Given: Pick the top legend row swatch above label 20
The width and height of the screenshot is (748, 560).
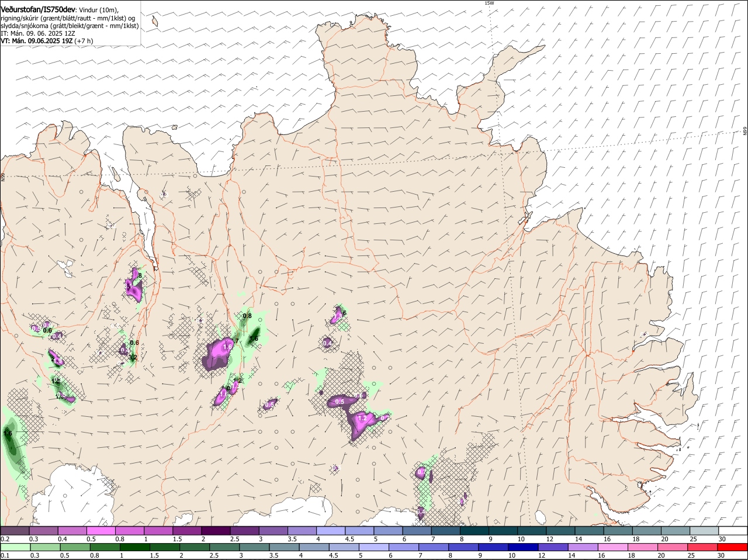Looking at the screenshot, I should click(676, 531).
